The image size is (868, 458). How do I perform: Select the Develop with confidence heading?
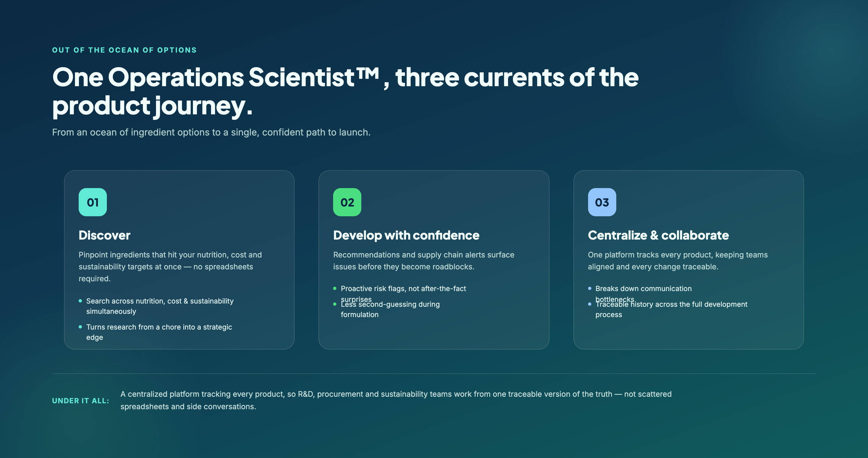coord(406,235)
